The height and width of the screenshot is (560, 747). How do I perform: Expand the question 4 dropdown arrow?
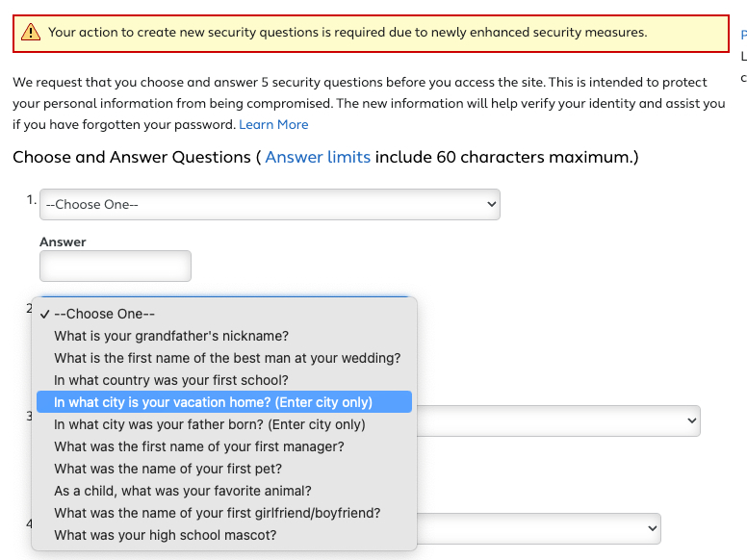tap(652, 528)
